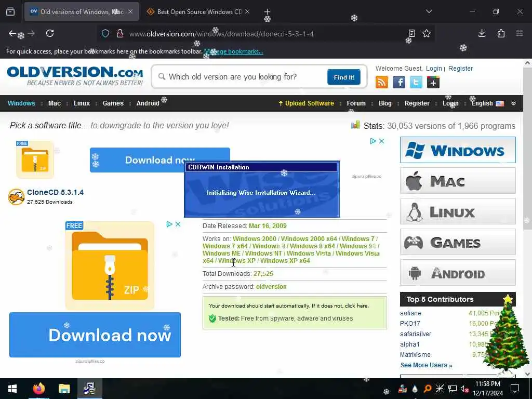The width and height of the screenshot is (532, 399).
Task: Open the Android item in the nav bar
Action: pos(148,103)
